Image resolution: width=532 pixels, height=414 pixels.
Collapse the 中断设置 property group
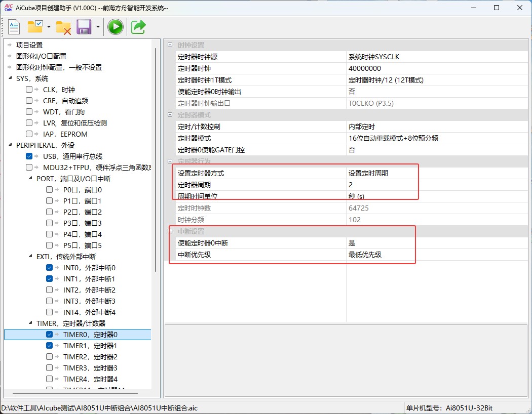[x=170, y=231]
